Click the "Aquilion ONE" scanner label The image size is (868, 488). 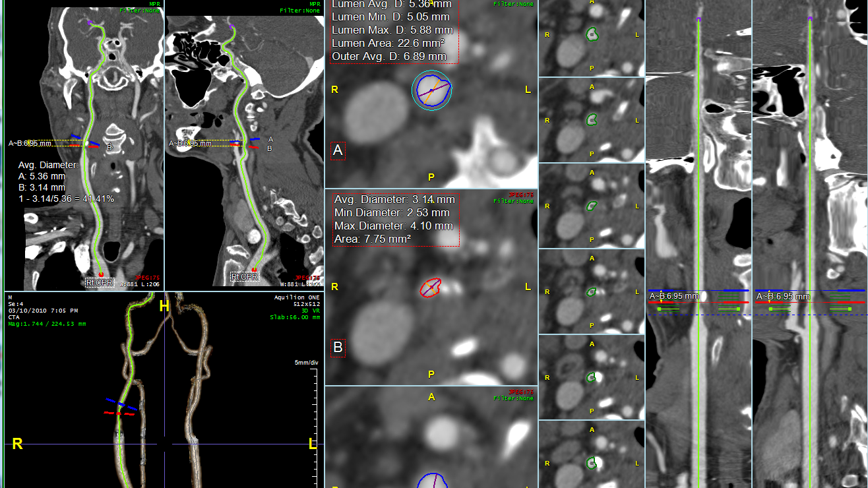[297, 297]
